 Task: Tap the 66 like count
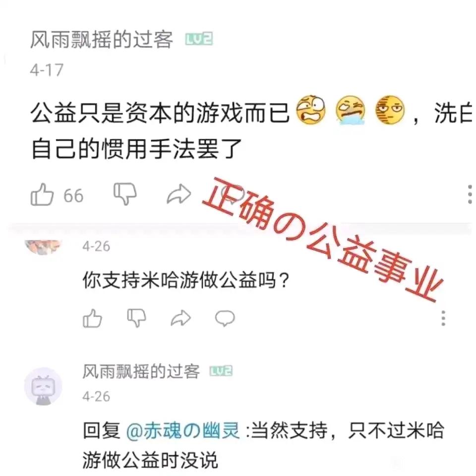point(73,195)
